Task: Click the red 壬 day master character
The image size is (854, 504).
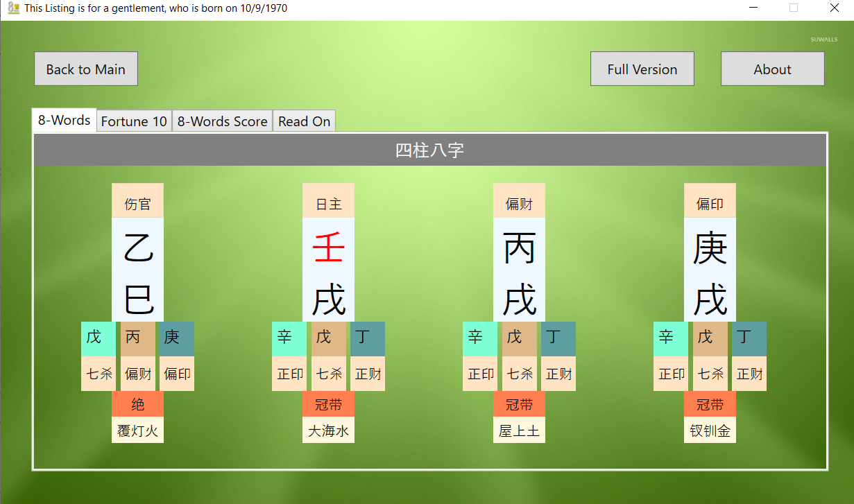Action: 328,248
